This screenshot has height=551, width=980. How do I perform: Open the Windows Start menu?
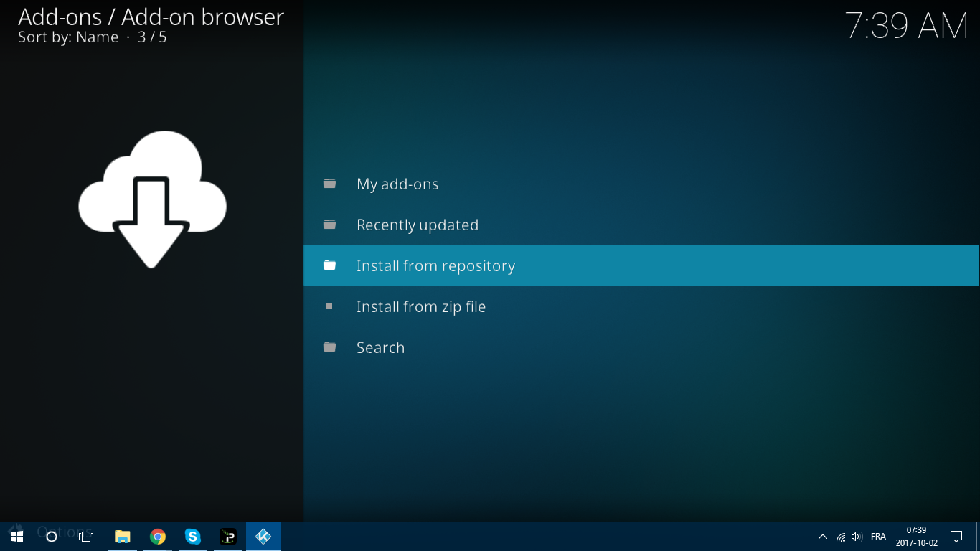17,537
